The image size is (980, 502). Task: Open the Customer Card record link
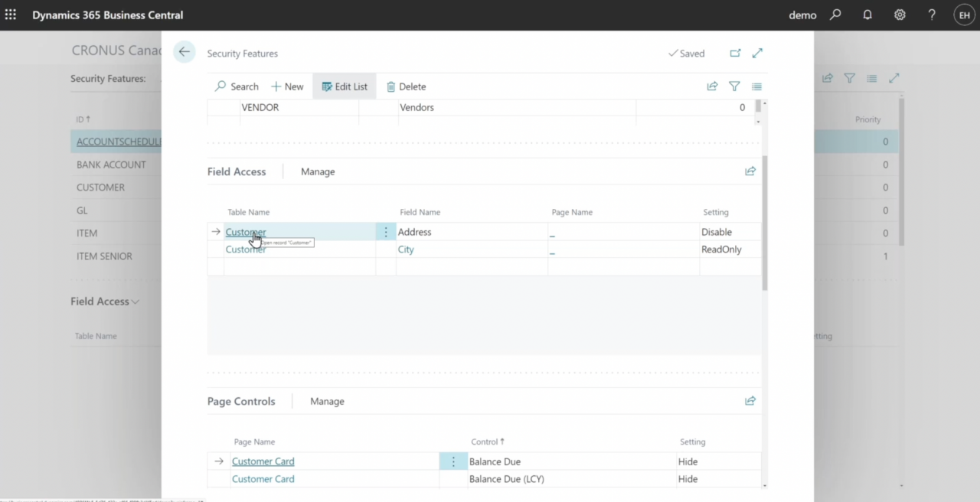click(263, 461)
